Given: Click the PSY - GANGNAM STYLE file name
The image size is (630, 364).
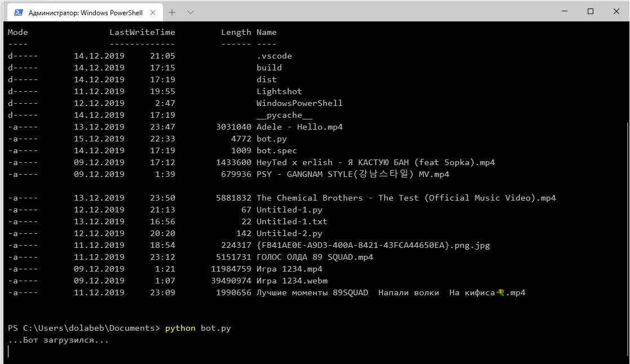Looking at the screenshot, I should click(353, 174).
